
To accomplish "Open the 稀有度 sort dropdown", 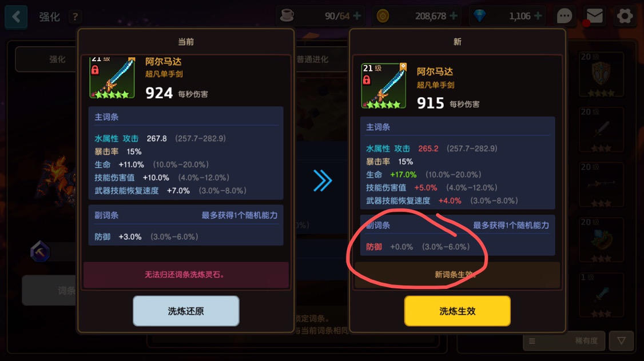I will 564,341.
